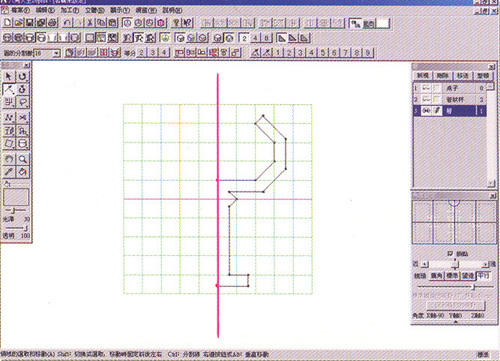
Task: Select the scissors cut tool in toolbox
Action: click(23, 118)
